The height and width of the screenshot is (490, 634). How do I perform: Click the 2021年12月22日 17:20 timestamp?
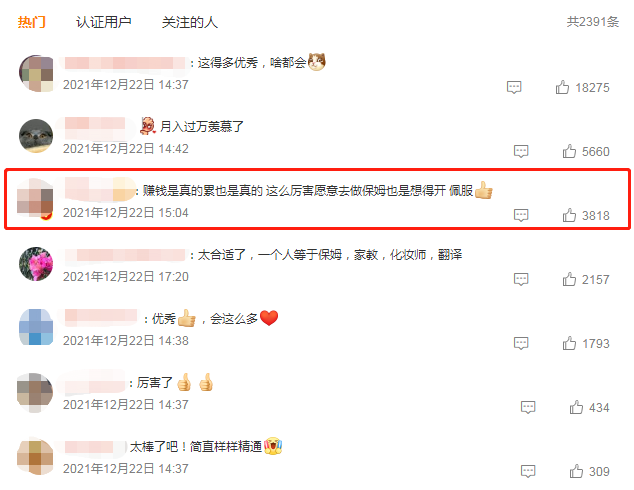(x=126, y=277)
